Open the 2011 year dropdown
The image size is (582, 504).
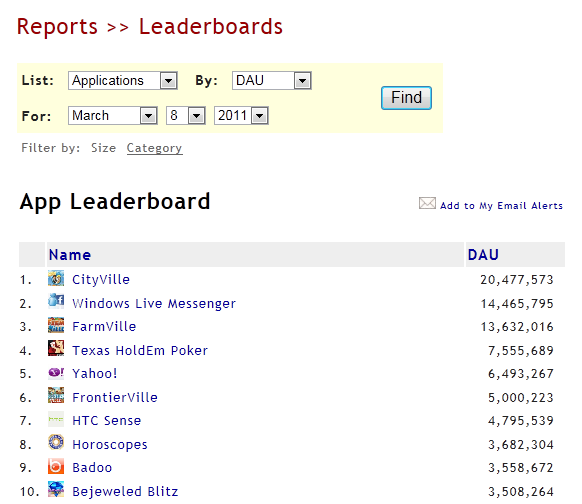[241, 116]
